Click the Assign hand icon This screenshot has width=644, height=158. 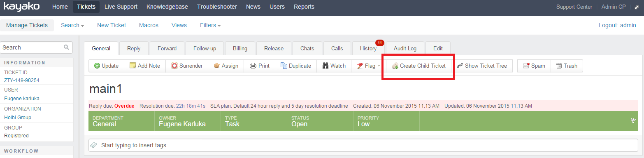[x=216, y=66]
